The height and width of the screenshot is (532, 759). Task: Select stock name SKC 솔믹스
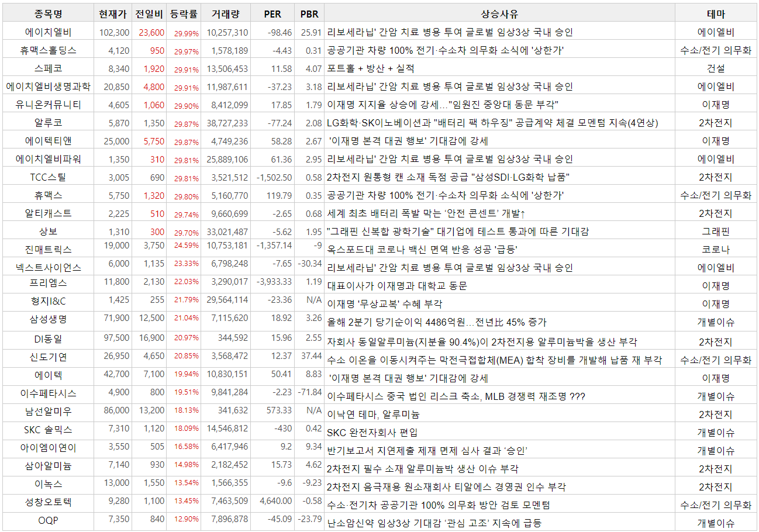[48, 429]
